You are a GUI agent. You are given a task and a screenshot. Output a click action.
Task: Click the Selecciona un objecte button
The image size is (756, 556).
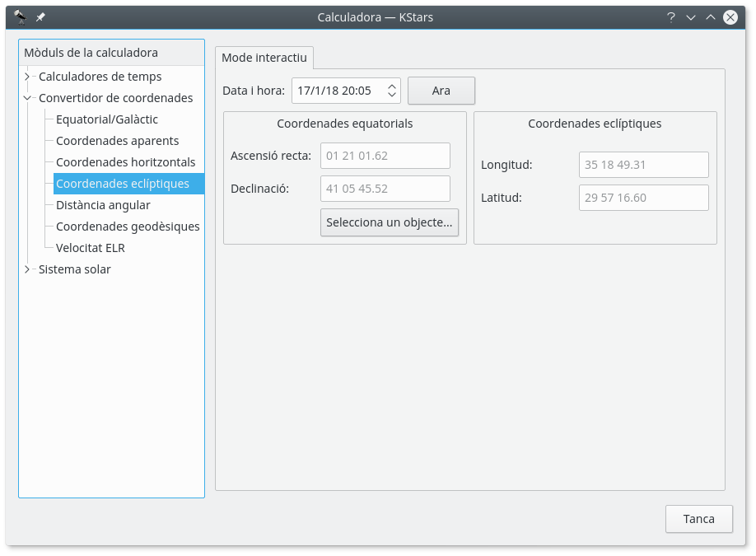[x=390, y=222]
